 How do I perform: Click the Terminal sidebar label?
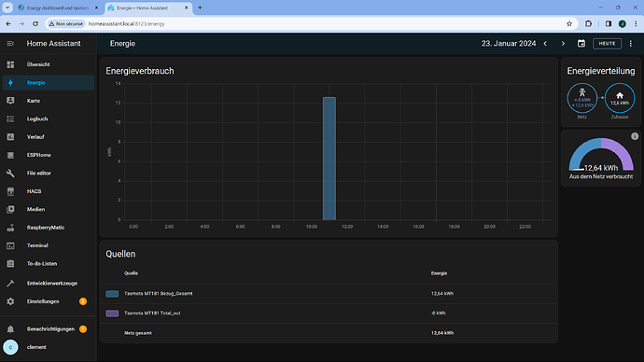(37, 245)
